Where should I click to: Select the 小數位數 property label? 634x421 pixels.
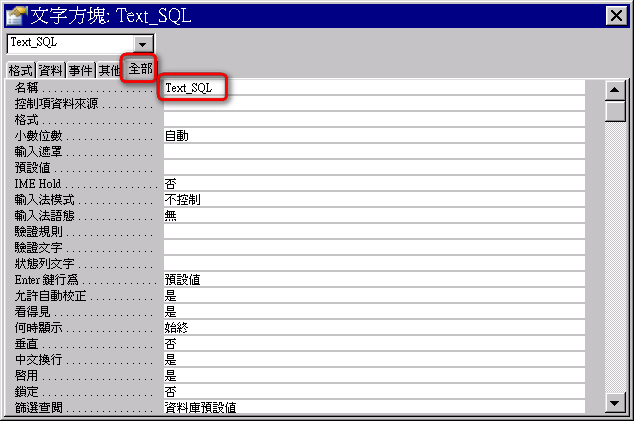[38, 135]
